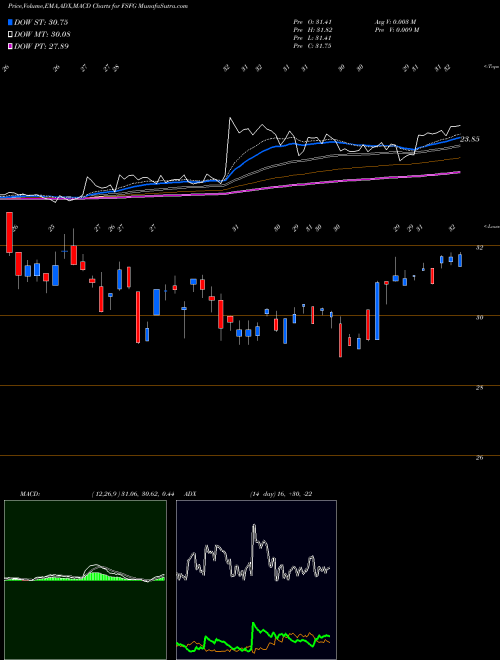
Task: Click the blue DOW ST legend swatch
Action: click(10, 22)
